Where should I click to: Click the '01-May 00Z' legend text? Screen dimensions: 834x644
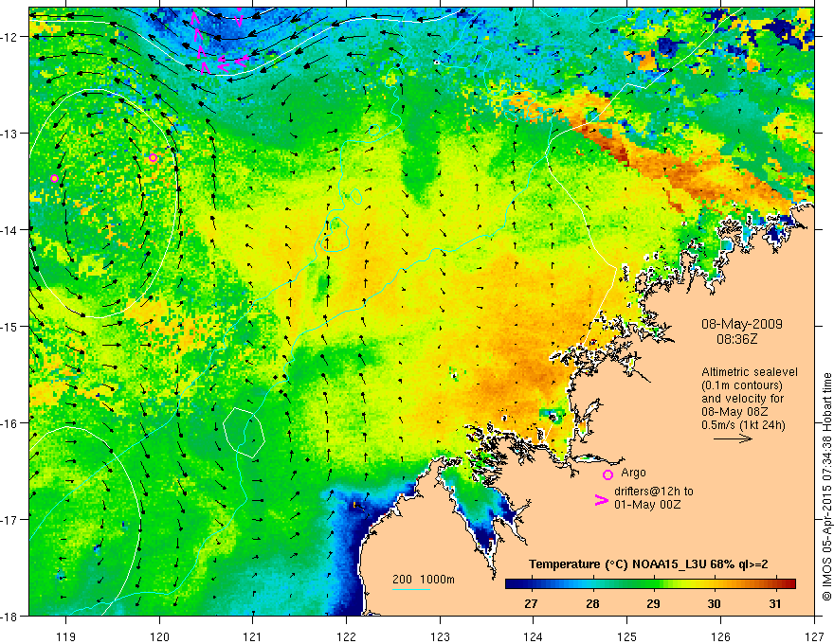coord(647,504)
